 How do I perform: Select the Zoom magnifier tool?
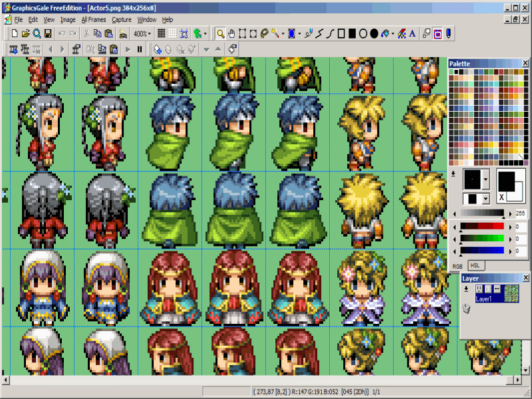(x=221, y=34)
